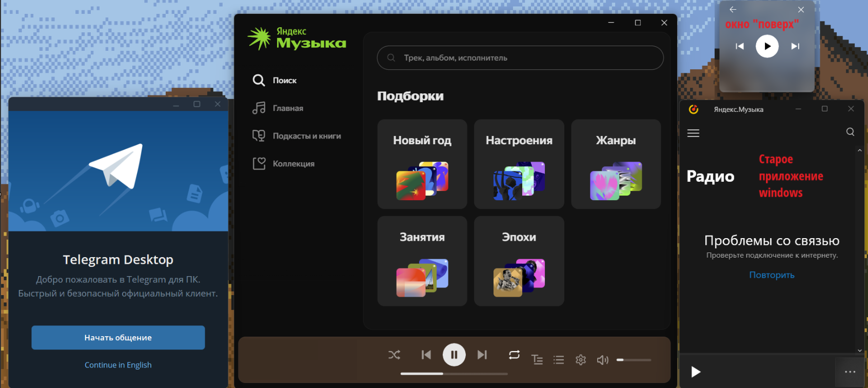Click the track progress bar under playback controls

pyautogui.click(x=454, y=374)
